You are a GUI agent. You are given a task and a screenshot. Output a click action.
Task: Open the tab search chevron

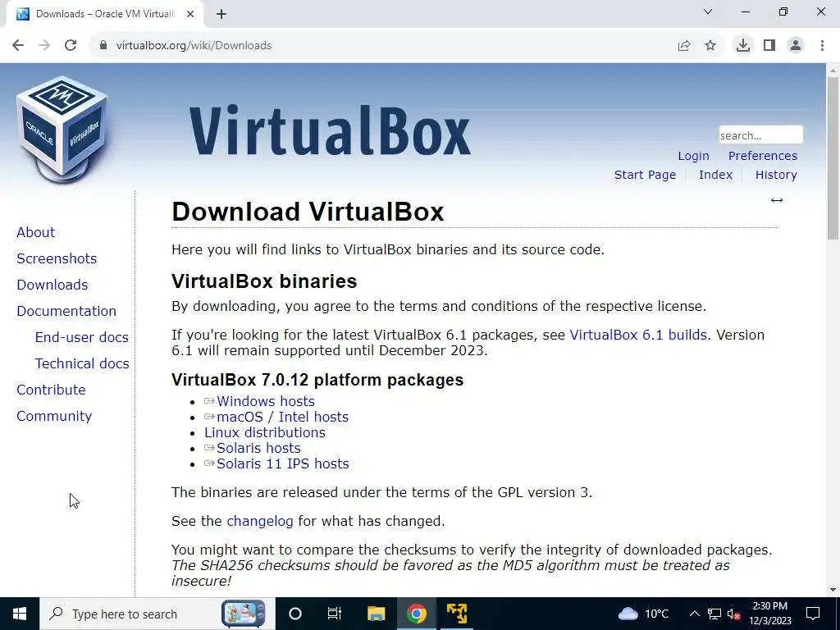click(x=708, y=11)
